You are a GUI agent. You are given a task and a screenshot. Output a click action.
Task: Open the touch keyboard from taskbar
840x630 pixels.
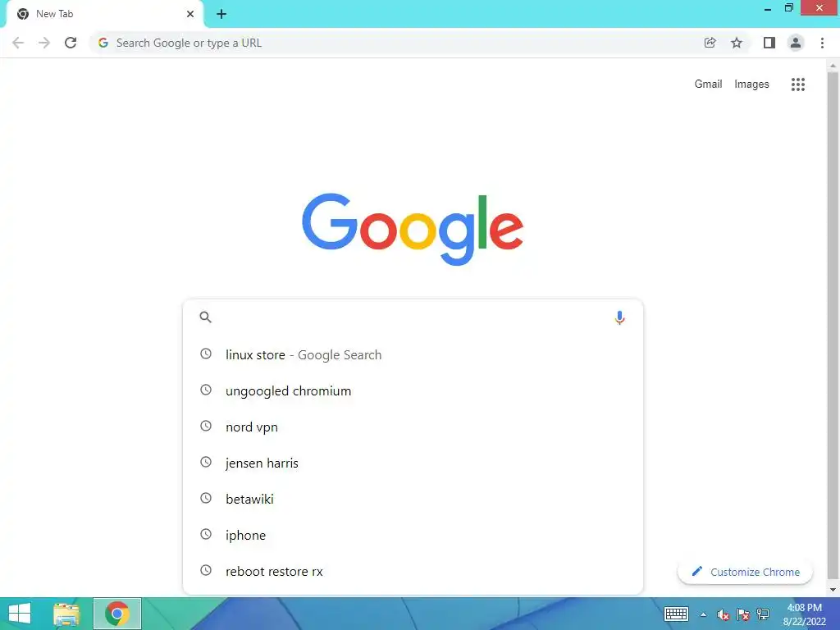point(676,614)
